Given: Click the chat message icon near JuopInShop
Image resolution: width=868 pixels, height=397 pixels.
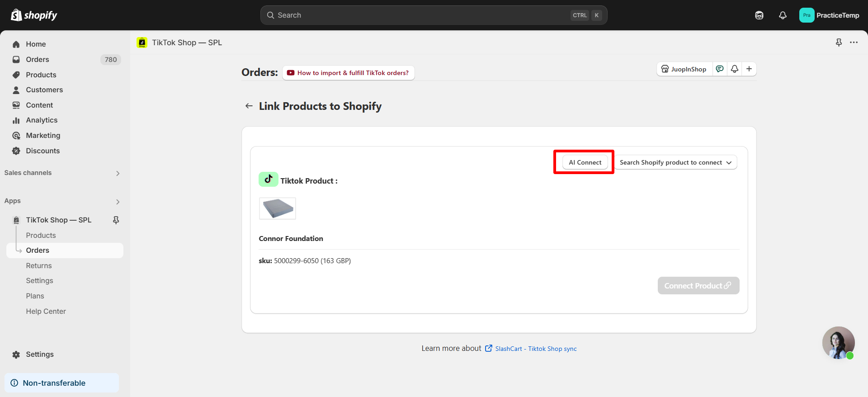Looking at the screenshot, I should [x=720, y=69].
